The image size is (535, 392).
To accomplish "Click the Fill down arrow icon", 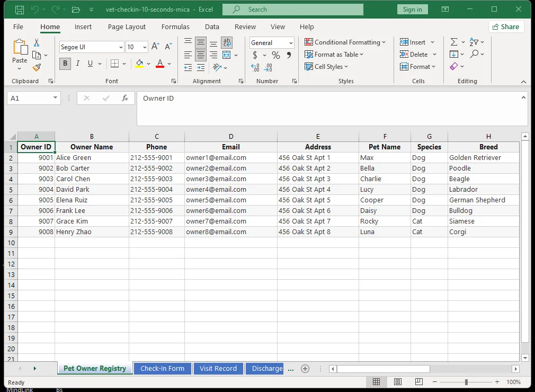I will (x=454, y=54).
